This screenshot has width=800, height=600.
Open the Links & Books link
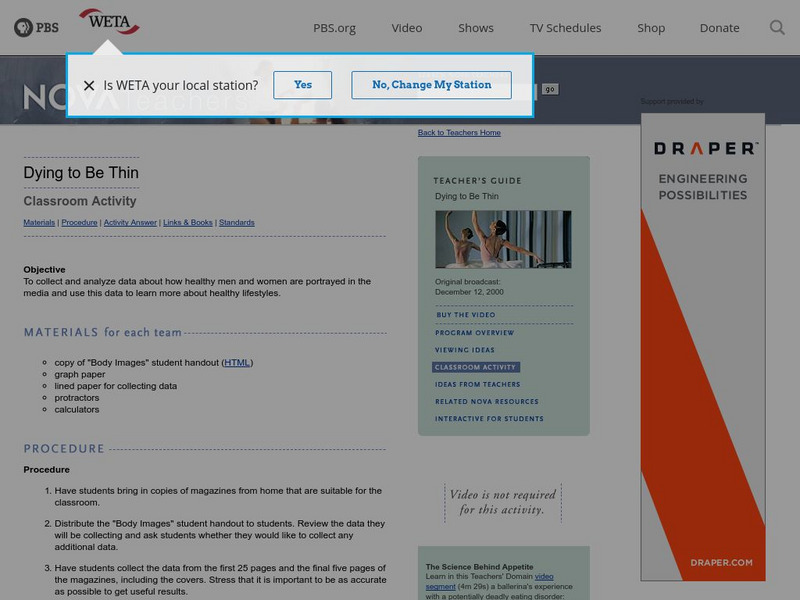188,222
